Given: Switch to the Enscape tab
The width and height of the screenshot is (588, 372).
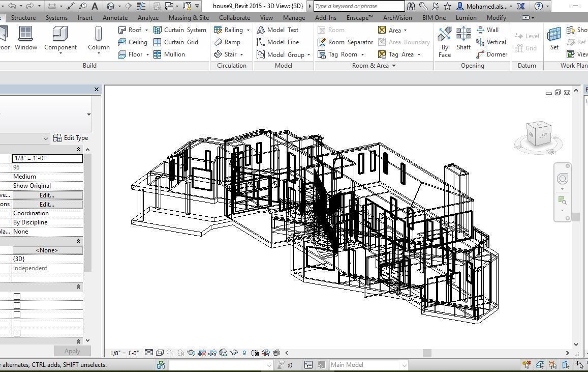Looking at the screenshot, I should pos(359,18).
